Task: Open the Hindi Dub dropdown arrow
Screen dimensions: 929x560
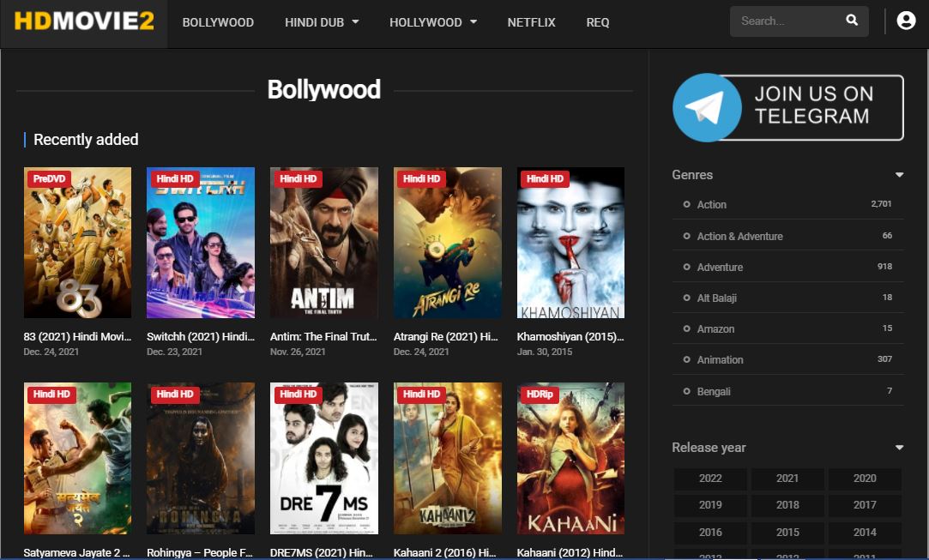Action: (x=355, y=22)
